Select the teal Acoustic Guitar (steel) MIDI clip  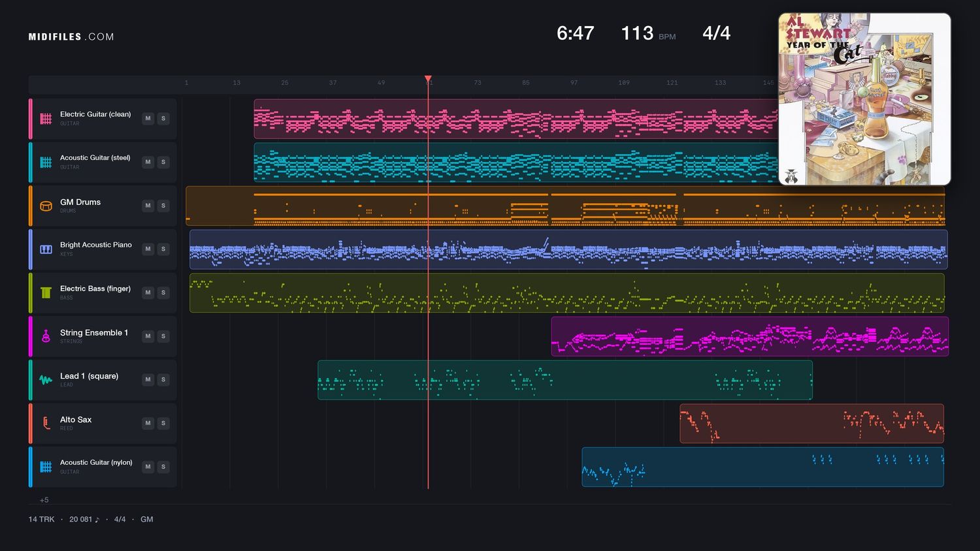(x=515, y=162)
